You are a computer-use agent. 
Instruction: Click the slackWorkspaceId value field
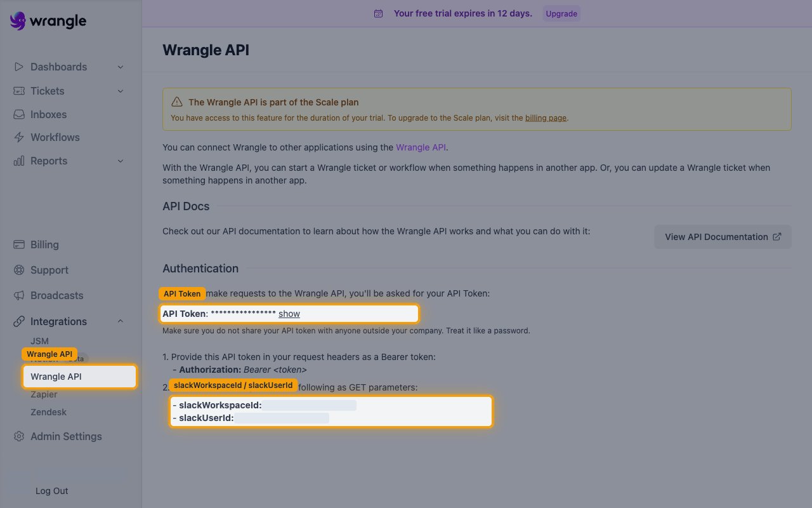click(x=310, y=405)
